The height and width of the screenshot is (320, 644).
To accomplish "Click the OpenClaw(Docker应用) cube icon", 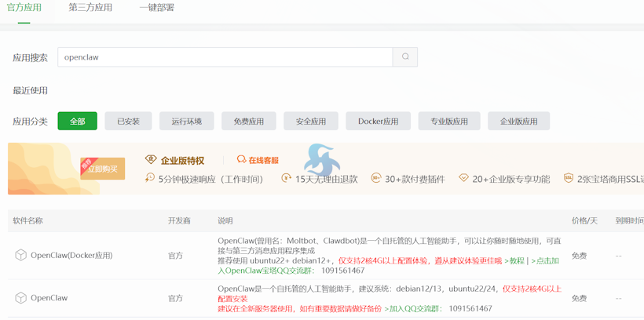I will (20, 256).
